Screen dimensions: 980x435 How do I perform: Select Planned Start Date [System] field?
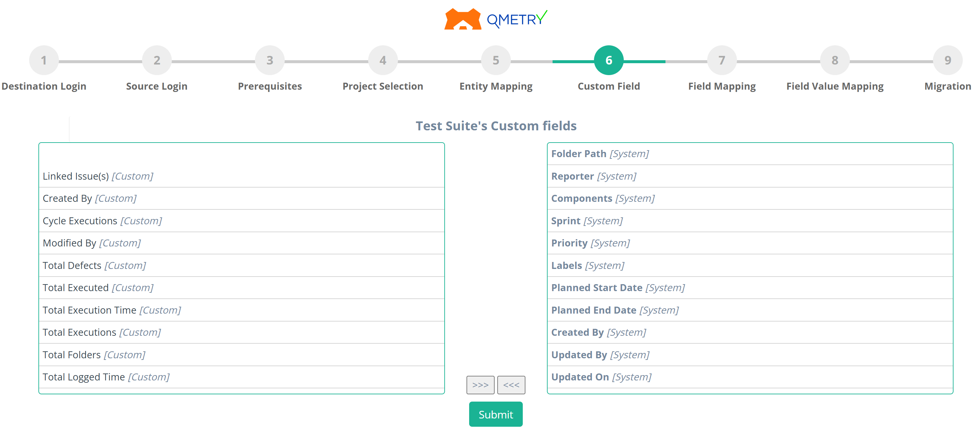[x=750, y=288]
